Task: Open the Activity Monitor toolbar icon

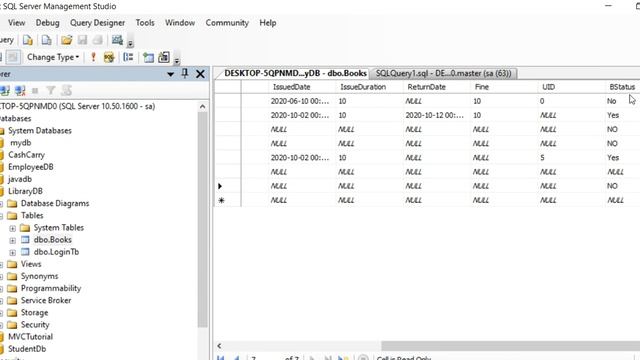Action: click(117, 40)
